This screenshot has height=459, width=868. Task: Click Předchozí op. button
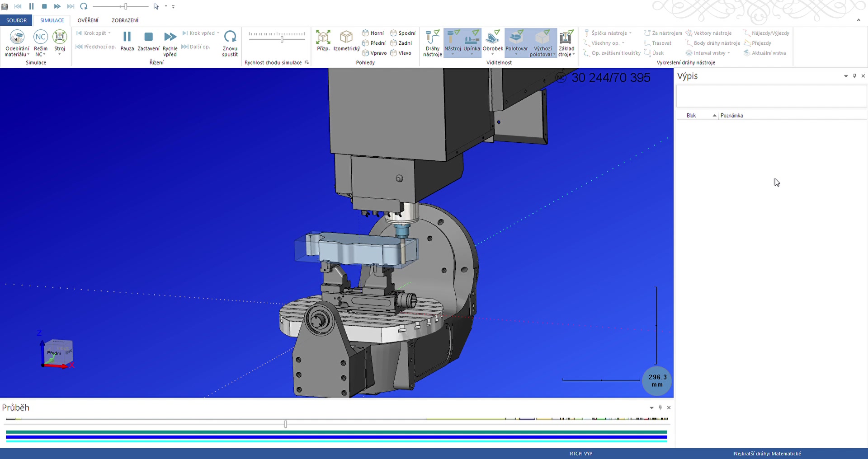[x=95, y=47]
